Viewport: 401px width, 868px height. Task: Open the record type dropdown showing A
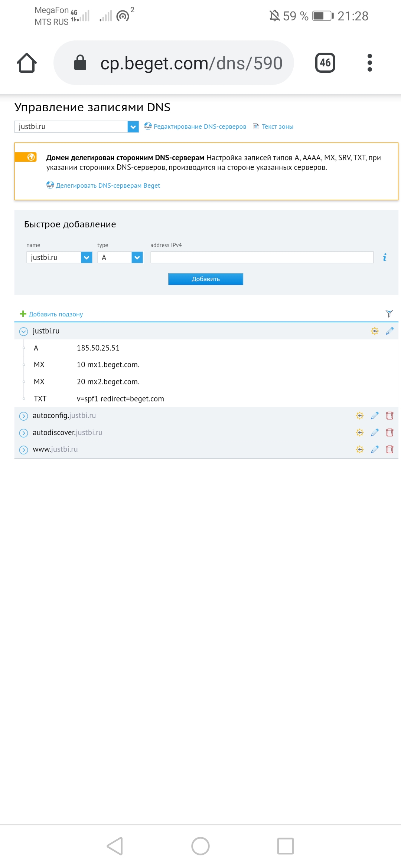[x=137, y=257]
